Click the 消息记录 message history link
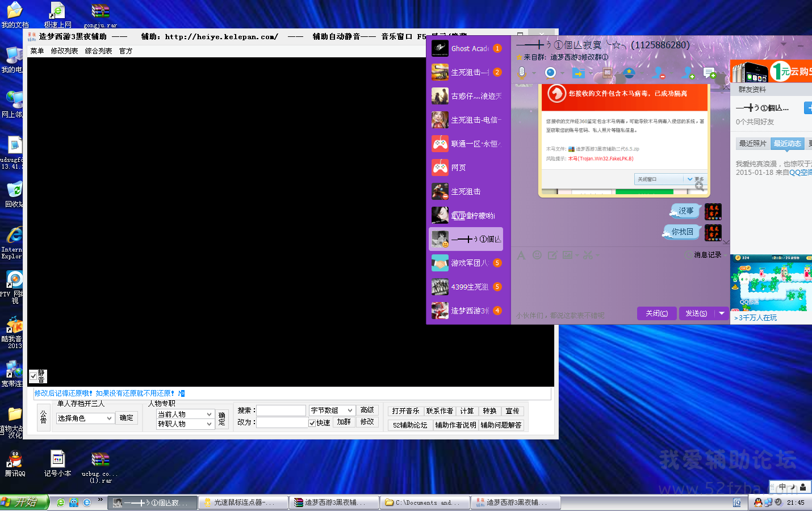 (x=708, y=255)
